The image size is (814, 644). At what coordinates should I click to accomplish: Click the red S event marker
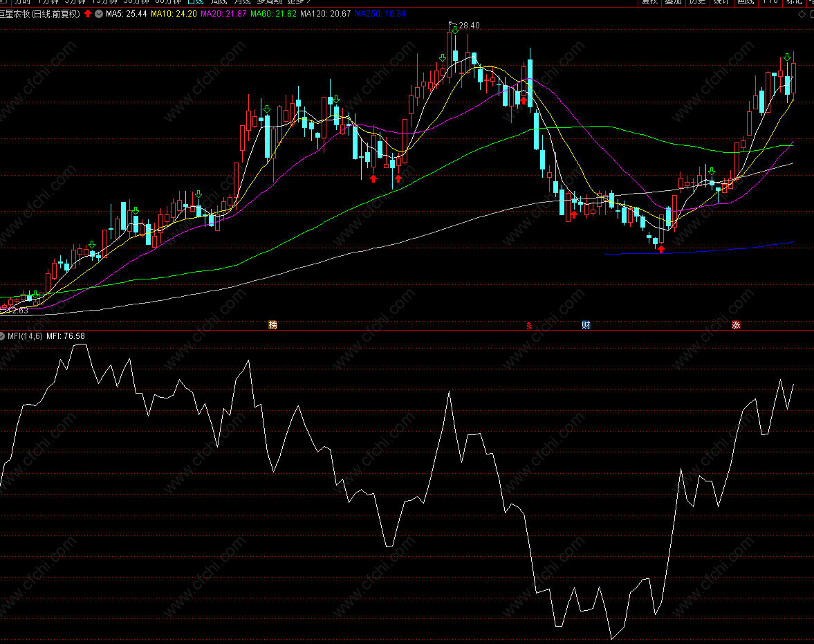point(529,325)
